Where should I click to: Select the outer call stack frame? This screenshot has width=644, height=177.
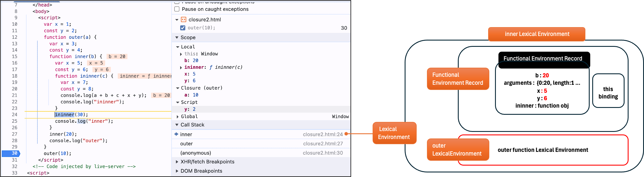[x=261, y=144]
